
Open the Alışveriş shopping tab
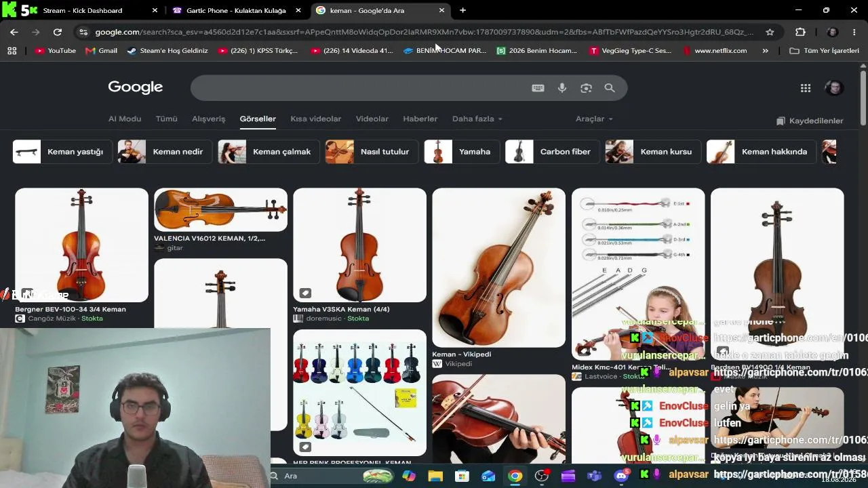click(x=208, y=119)
